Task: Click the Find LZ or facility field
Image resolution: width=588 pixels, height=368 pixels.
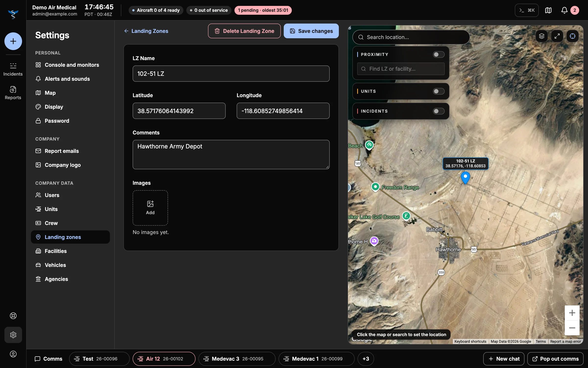Action: pyautogui.click(x=401, y=69)
